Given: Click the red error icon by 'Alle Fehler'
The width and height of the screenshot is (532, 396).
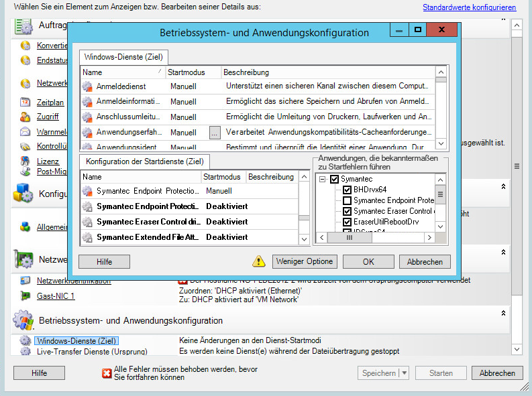Looking at the screenshot, I should pyautogui.click(x=106, y=373).
